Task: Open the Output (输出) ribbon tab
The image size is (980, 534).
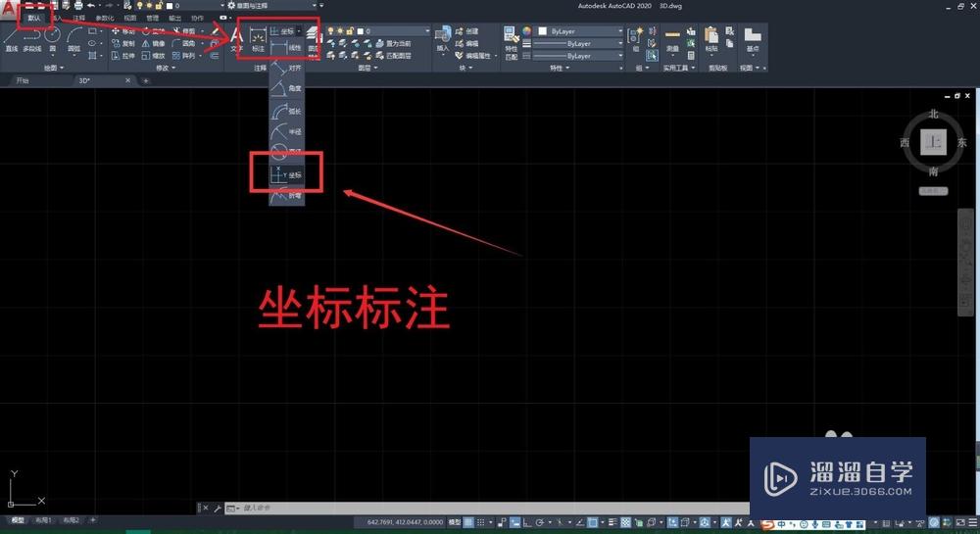Action: point(175,18)
